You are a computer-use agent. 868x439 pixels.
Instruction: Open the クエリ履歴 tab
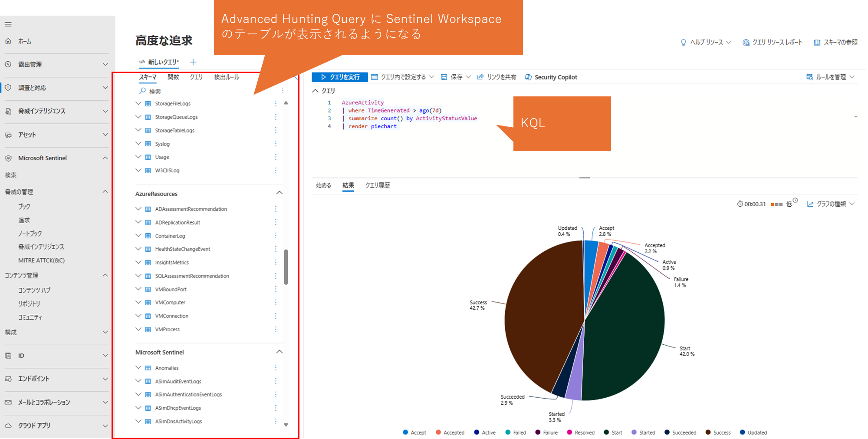[x=378, y=185]
